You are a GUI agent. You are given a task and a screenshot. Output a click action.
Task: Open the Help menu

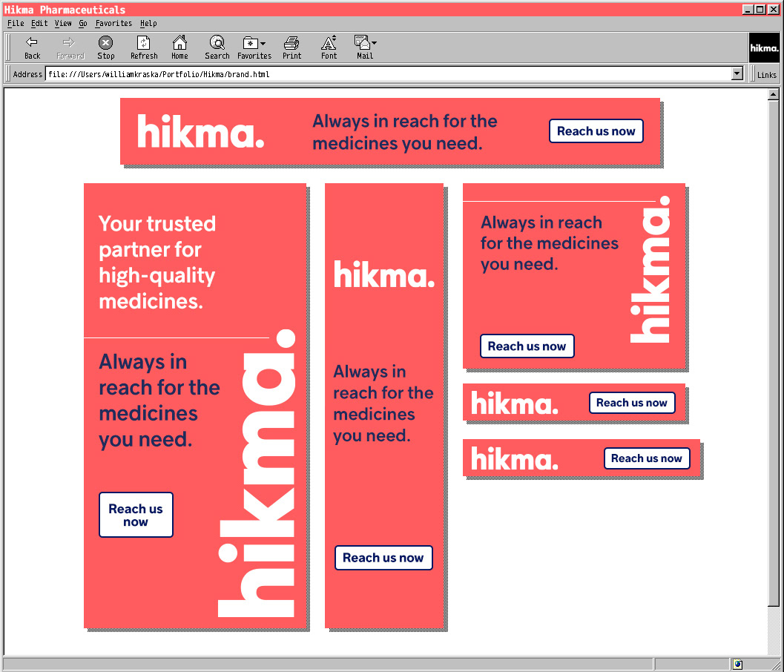pos(148,23)
